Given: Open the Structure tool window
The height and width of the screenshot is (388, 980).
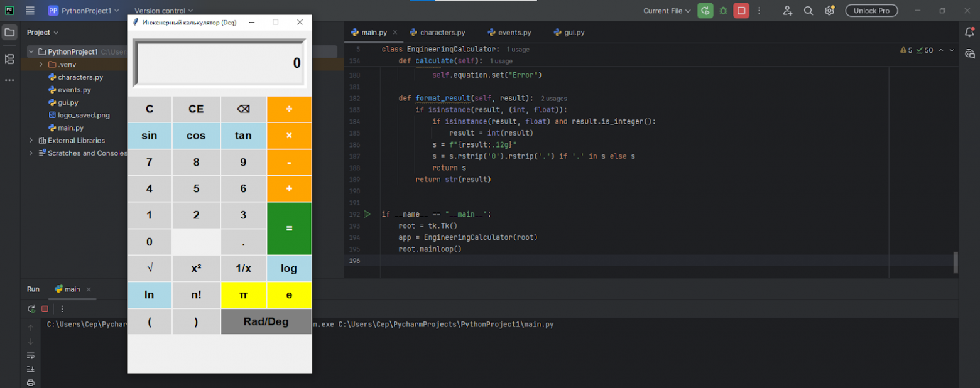Looking at the screenshot, I should pos(9,59).
